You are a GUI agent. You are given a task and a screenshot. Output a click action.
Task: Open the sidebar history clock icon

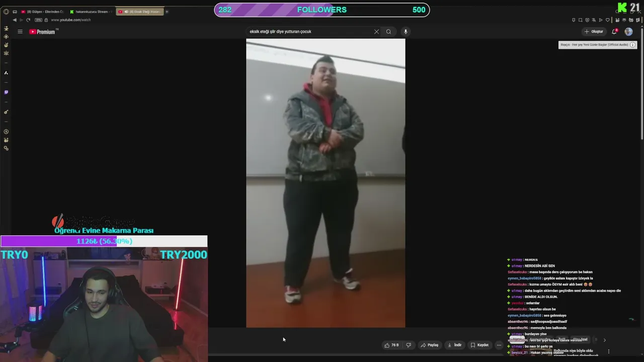(x=6, y=132)
